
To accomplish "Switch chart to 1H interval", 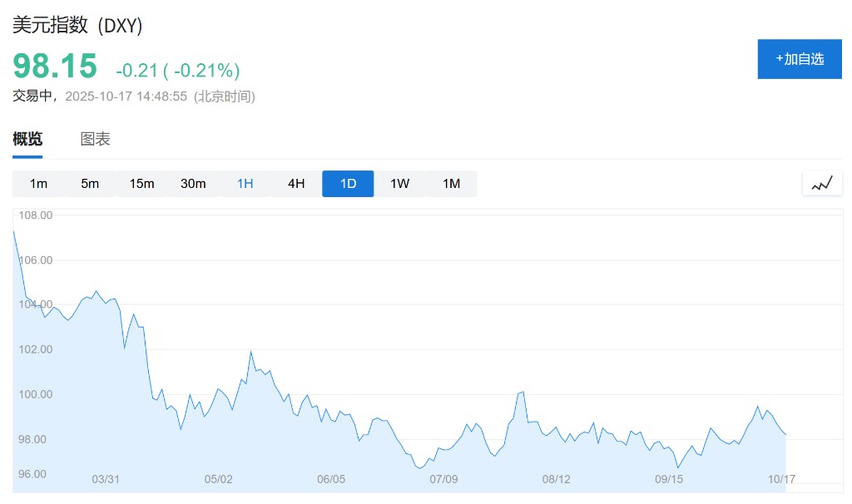I will coord(245,184).
